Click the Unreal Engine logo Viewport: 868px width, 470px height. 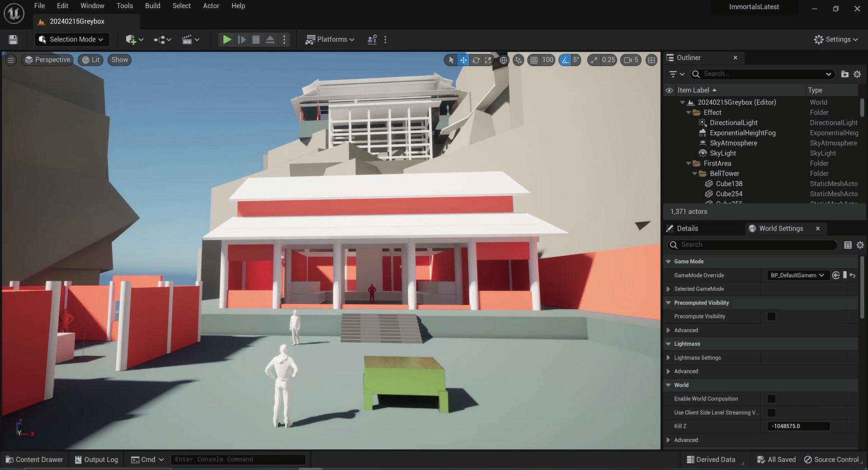click(x=14, y=14)
